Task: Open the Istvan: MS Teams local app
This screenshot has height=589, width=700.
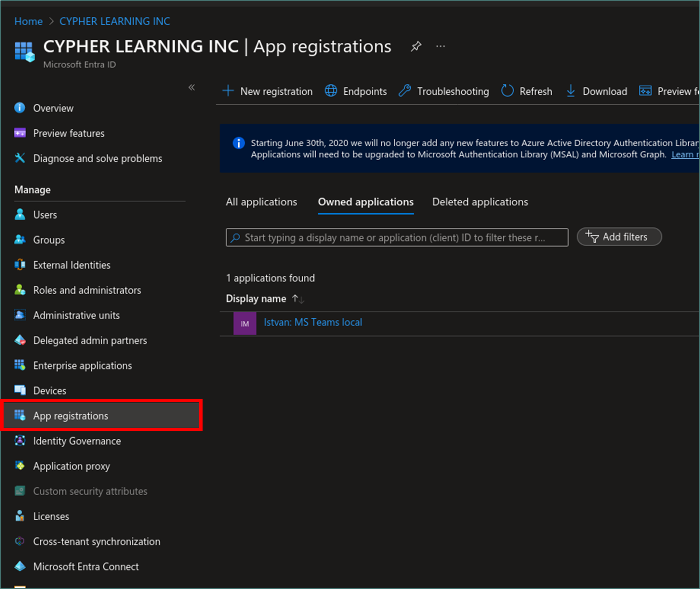Action: point(313,322)
